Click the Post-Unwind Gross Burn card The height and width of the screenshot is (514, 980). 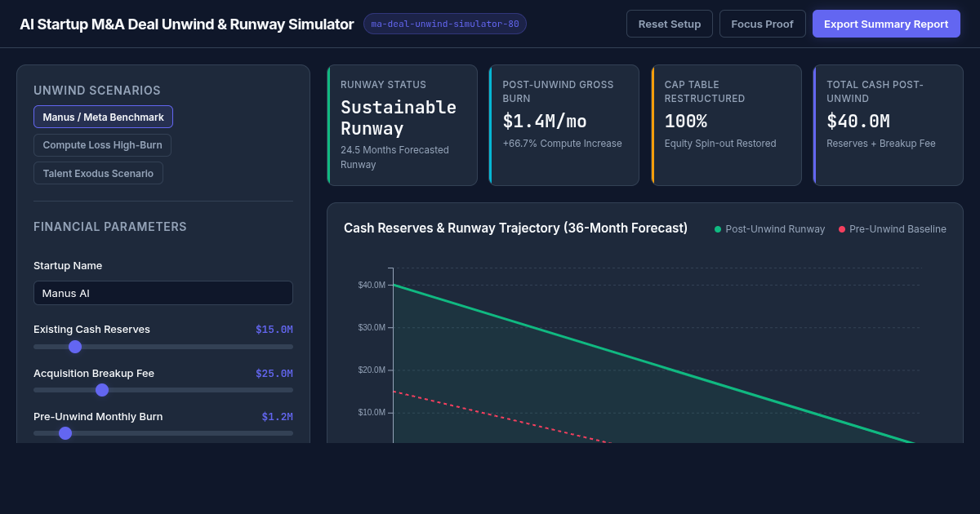[x=564, y=125]
